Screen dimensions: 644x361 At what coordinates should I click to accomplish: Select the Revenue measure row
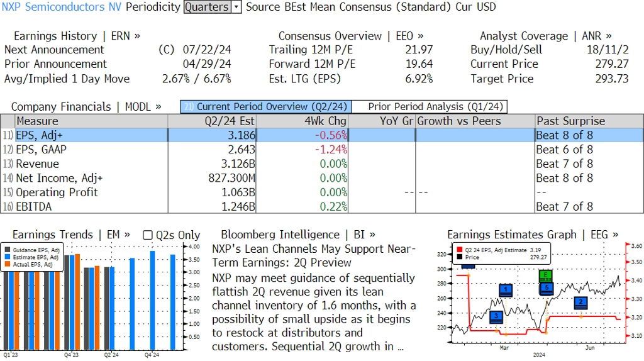coord(322,164)
